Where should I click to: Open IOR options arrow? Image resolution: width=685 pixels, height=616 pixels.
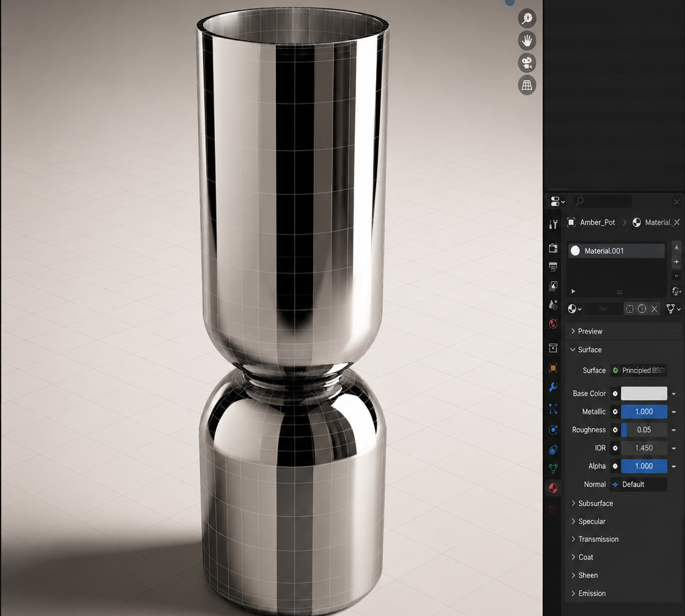coord(674,448)
